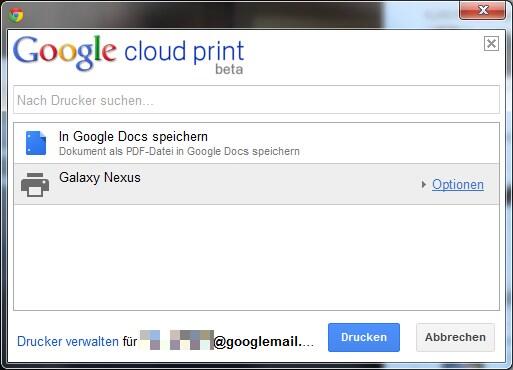Click the "Dokument als PDF-Datei" description text
Screen dimensions: 513x370
coord(179,151)
